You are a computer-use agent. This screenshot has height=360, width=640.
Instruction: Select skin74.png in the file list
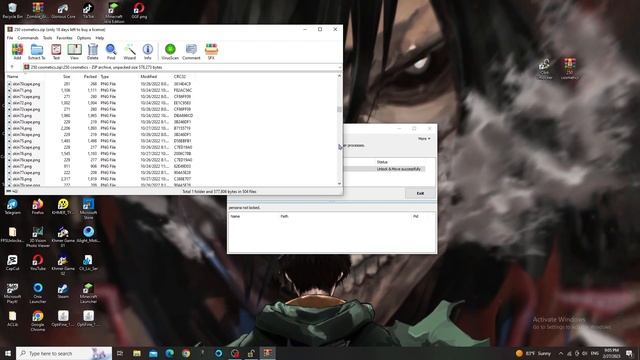[22, 128]
